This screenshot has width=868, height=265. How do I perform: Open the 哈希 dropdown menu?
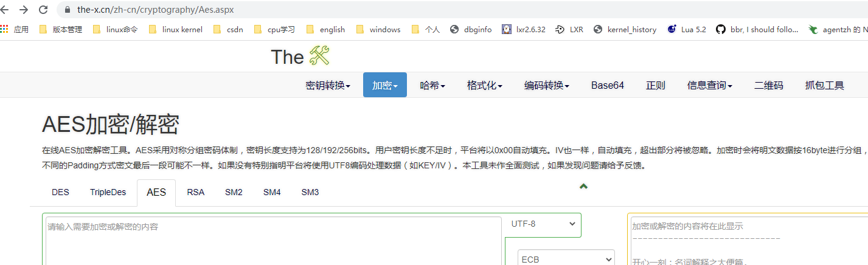coord(432,86)
